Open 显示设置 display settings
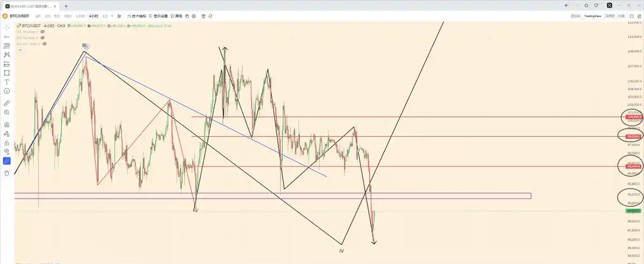This screenshot has width=644, height=264. click(x=159, y=16)
